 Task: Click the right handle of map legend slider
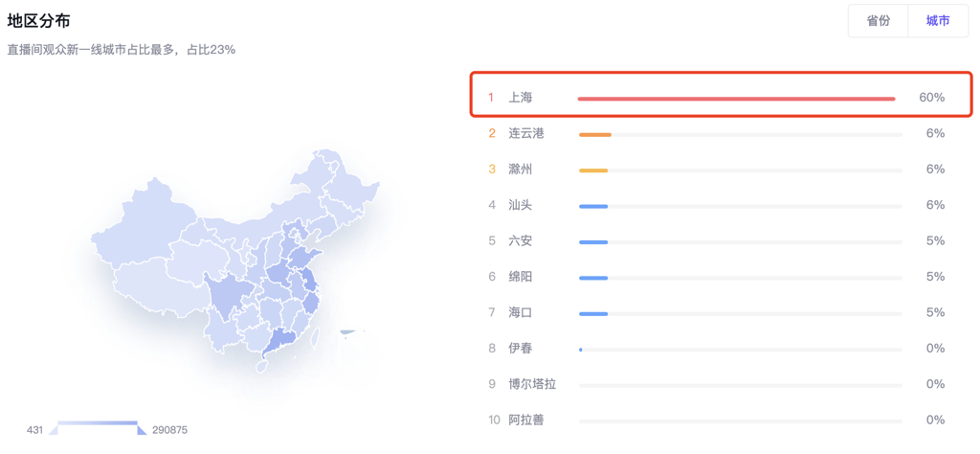(142, 430)
